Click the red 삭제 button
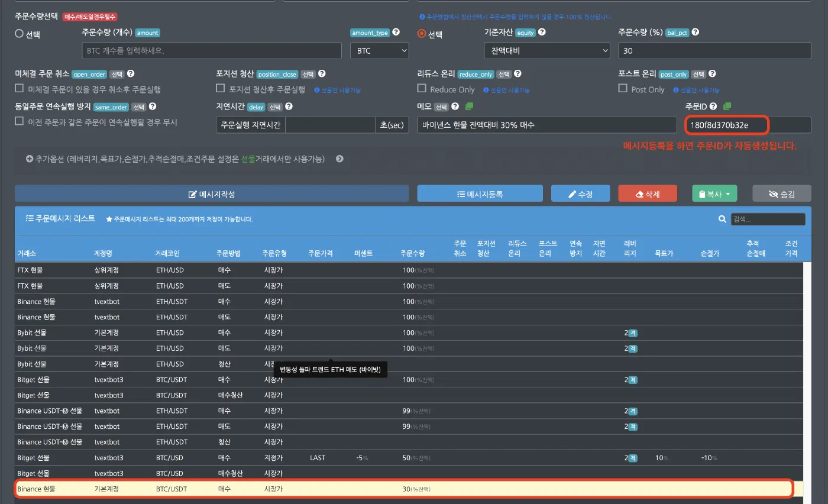The width and height of the screenshot is (828, 504). pos(647,193)
